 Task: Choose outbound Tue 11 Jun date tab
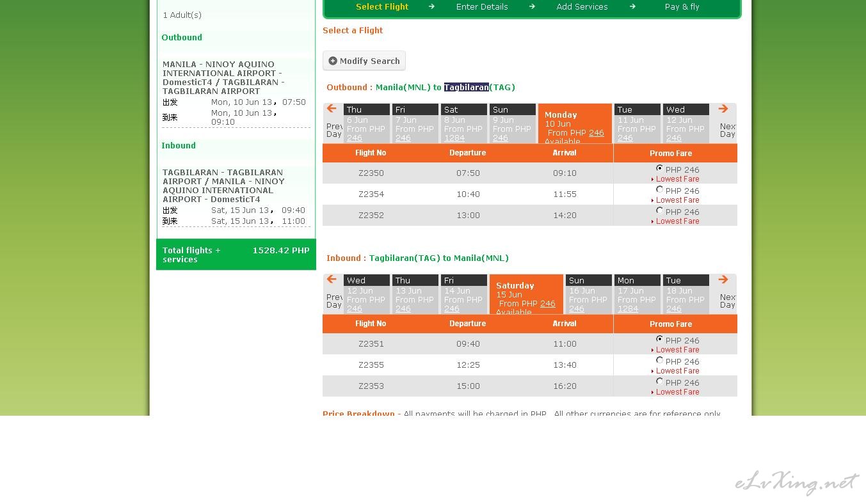click(x=637, y=123)
